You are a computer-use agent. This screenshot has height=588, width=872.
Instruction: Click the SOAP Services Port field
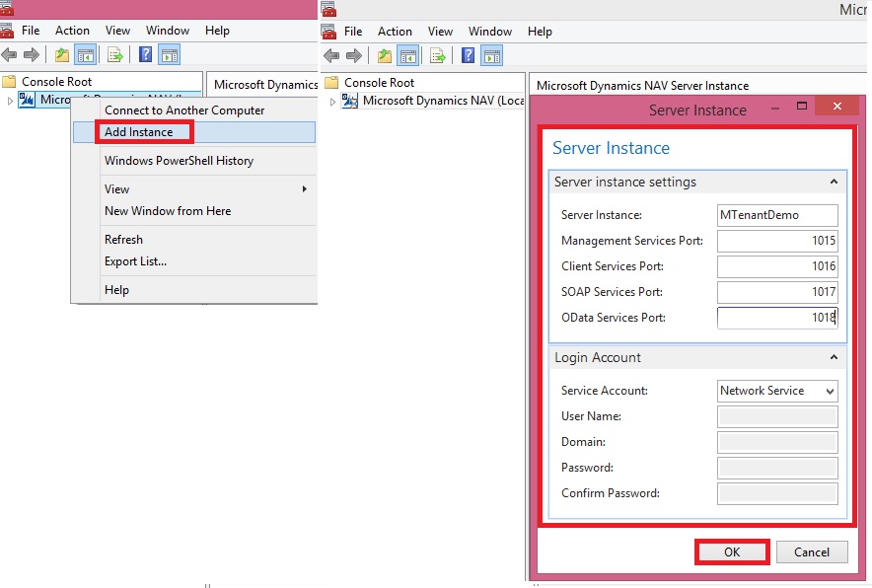click(x=777, y=292)
